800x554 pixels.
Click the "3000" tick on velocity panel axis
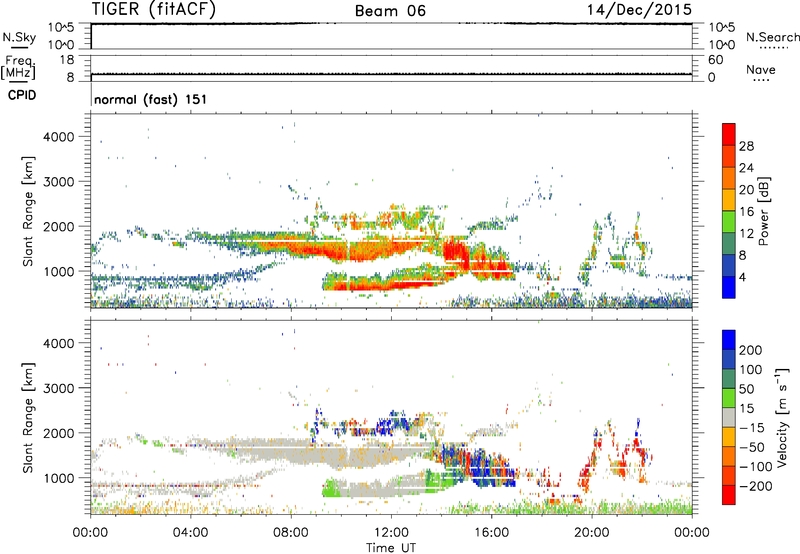point(59,388)
